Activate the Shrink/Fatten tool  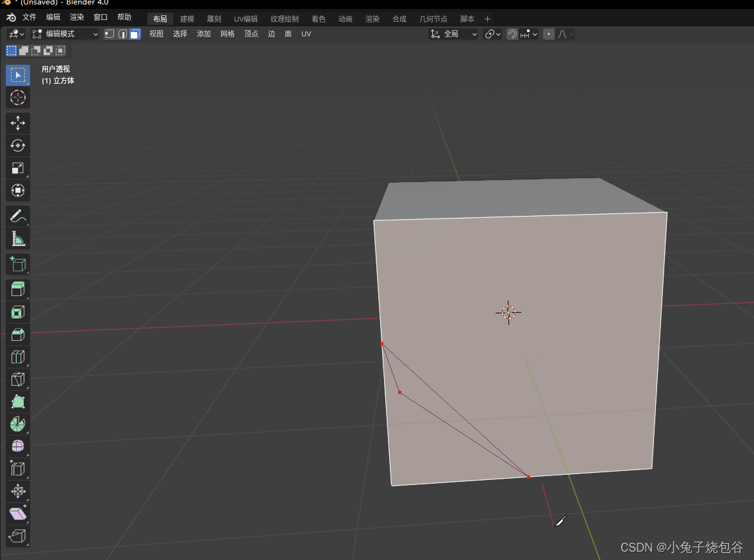point(18,491)
